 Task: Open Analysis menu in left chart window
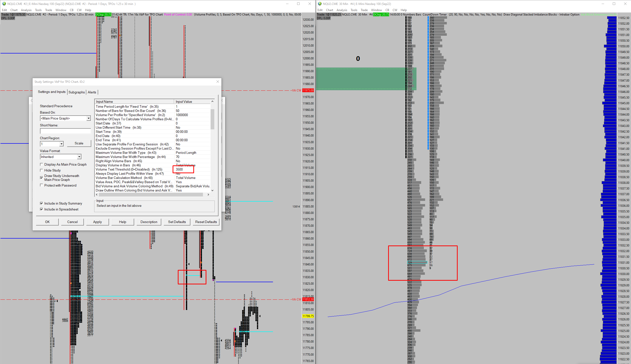pos(26,10)
